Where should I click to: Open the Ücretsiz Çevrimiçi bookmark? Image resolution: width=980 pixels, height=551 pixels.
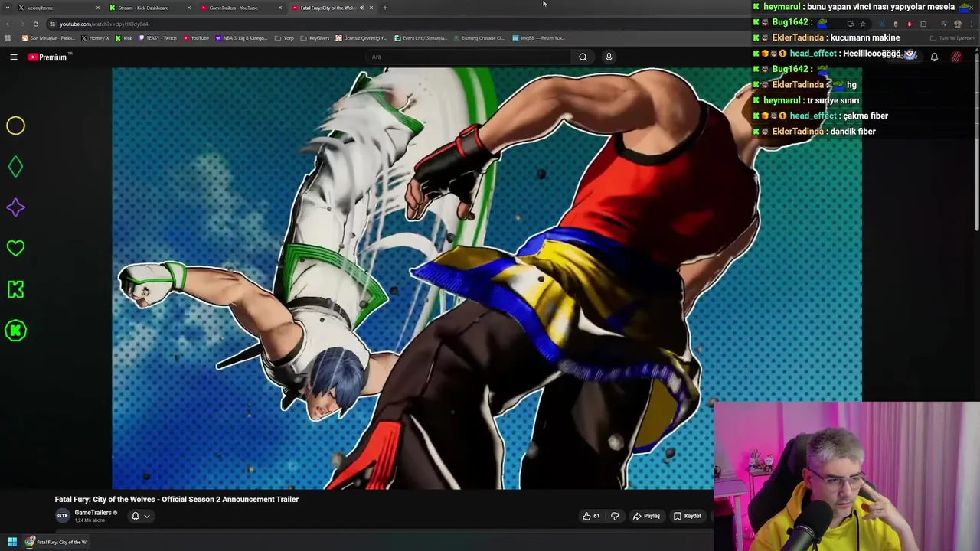362,38
